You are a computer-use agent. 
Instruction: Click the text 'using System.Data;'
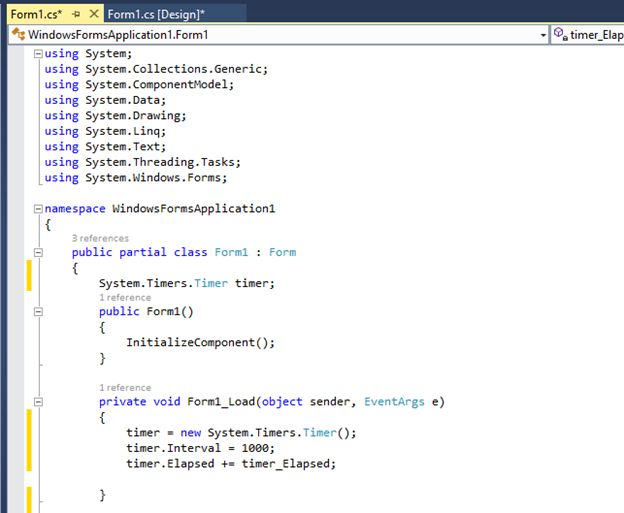coord(105,100)
